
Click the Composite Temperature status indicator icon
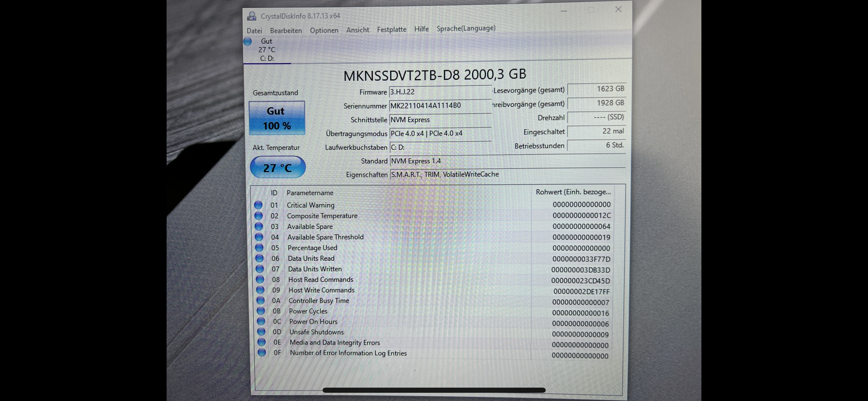[258, 216]
